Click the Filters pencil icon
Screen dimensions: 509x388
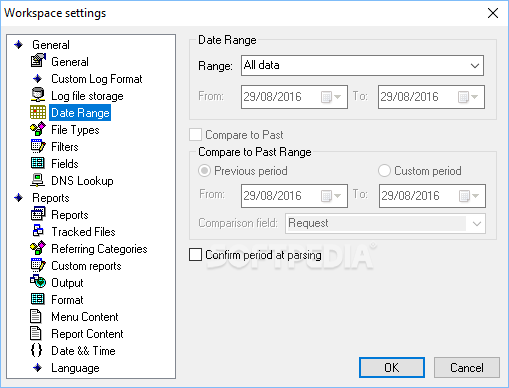(38, 146)
